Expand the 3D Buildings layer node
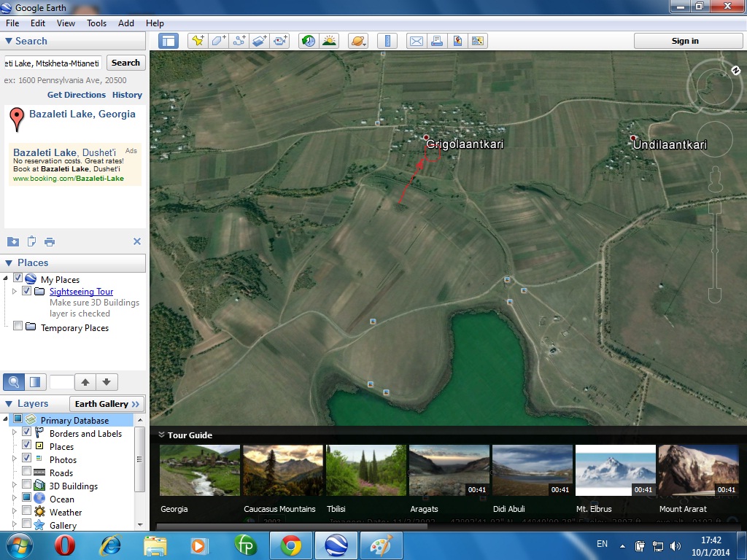 (15, 485)
